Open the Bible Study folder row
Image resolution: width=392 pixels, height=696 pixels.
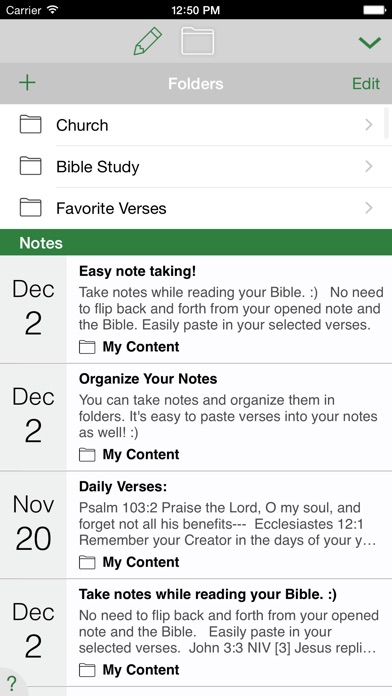coord(196,167)
